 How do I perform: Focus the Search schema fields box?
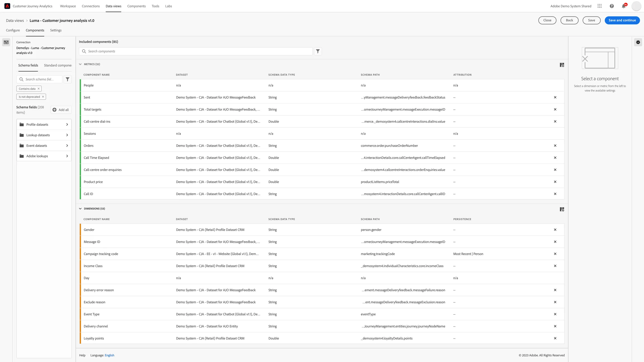click(x=39, y=79)
